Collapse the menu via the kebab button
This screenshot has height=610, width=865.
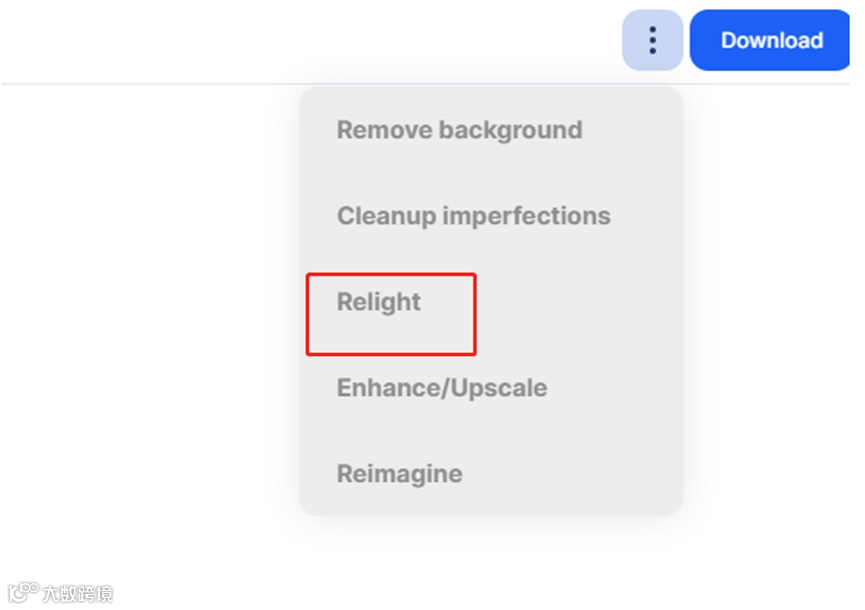pyautogui.click(x=652, y=41)
